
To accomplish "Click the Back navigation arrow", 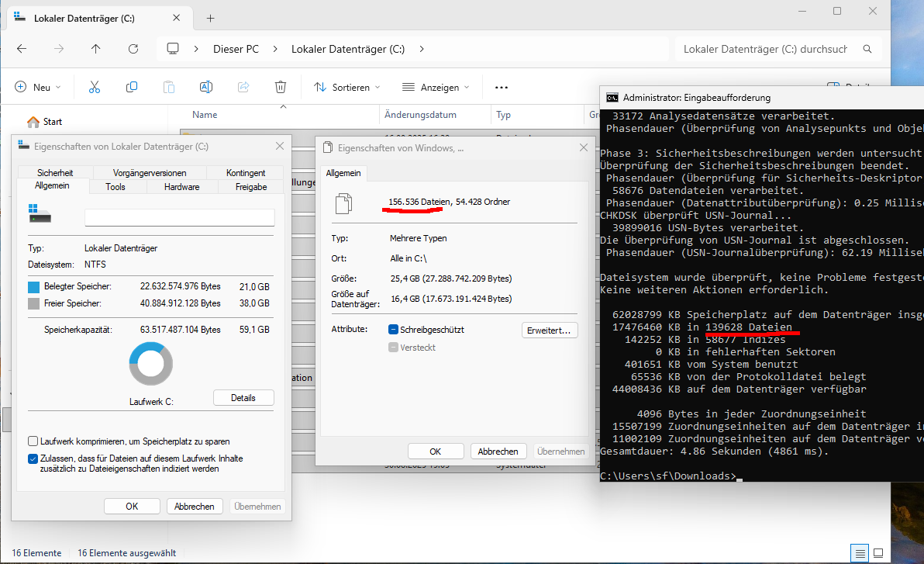I will [22, 49].
